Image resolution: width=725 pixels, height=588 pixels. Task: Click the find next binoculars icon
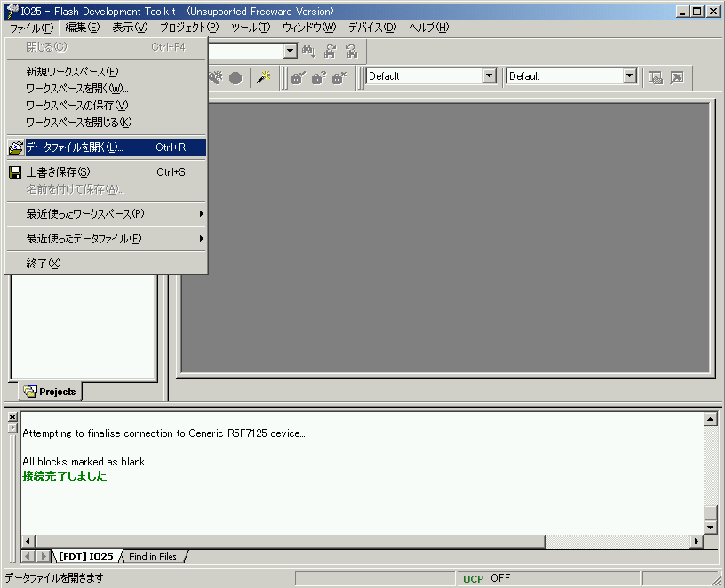coord(330,51)
